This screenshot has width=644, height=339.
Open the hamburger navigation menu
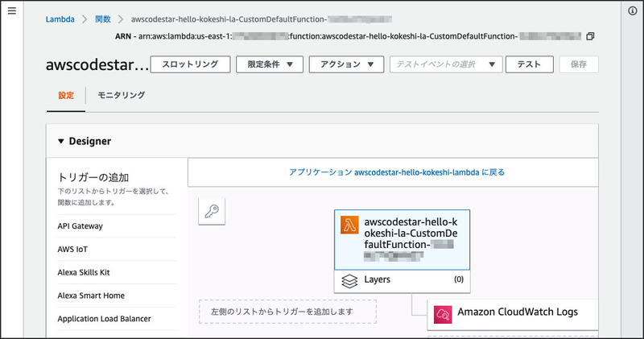(12, 10)
